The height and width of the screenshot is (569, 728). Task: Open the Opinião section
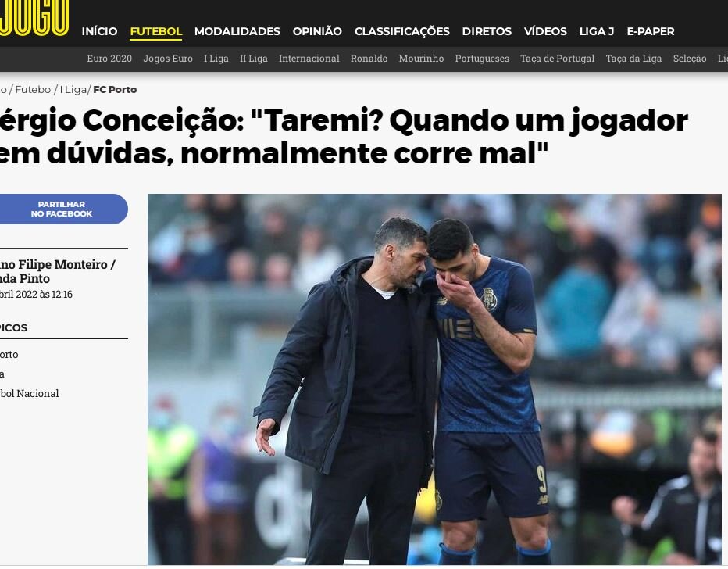317,31
